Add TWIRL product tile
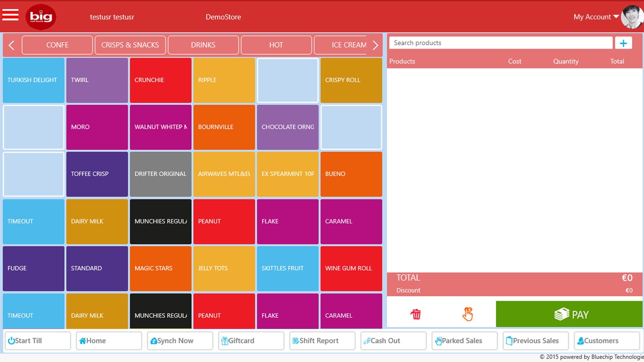Image resolution: width=644 pixels, height=362 pixels. [x=97, y=80]
